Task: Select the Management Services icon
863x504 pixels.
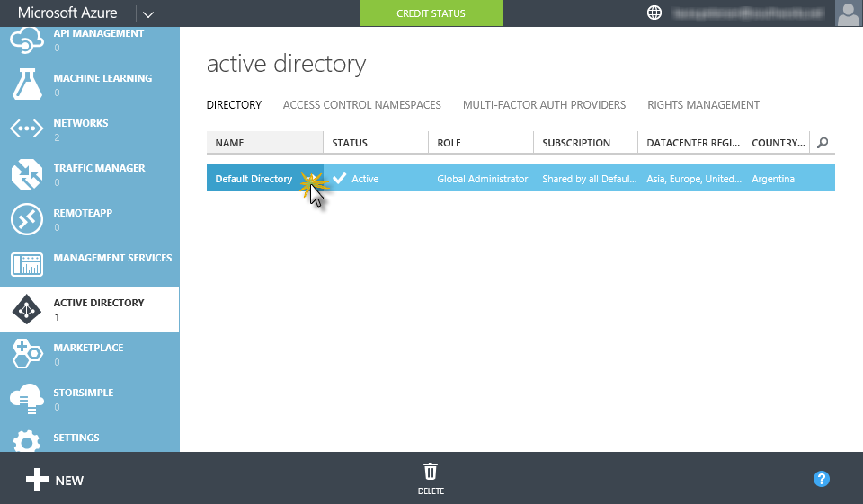Action: point(26,264)
